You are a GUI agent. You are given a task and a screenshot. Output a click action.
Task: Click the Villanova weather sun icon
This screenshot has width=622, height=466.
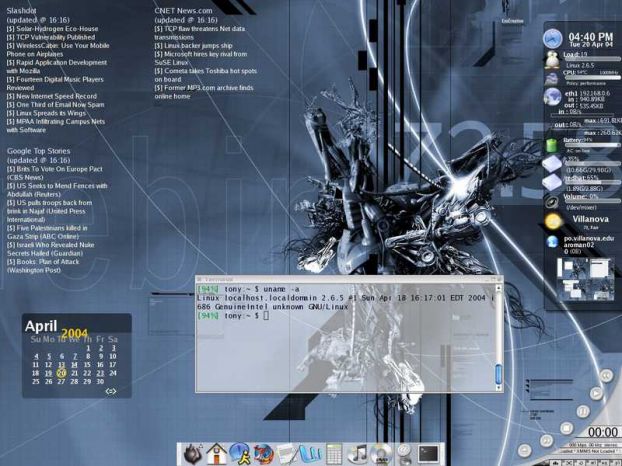[x=553, y=222]
